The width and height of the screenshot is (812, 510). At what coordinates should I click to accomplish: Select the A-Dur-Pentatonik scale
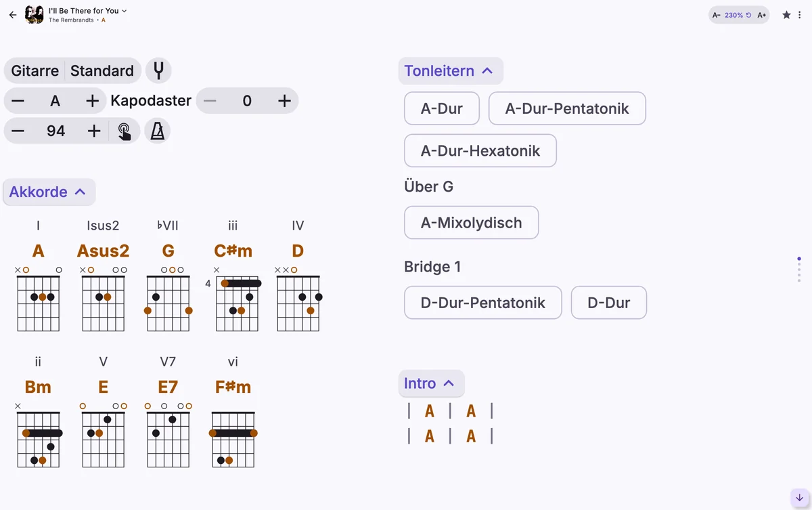pos(567,108)
